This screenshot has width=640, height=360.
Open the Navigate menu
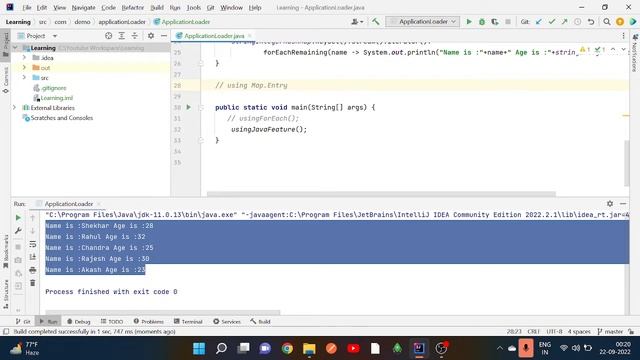coord(83,7)
